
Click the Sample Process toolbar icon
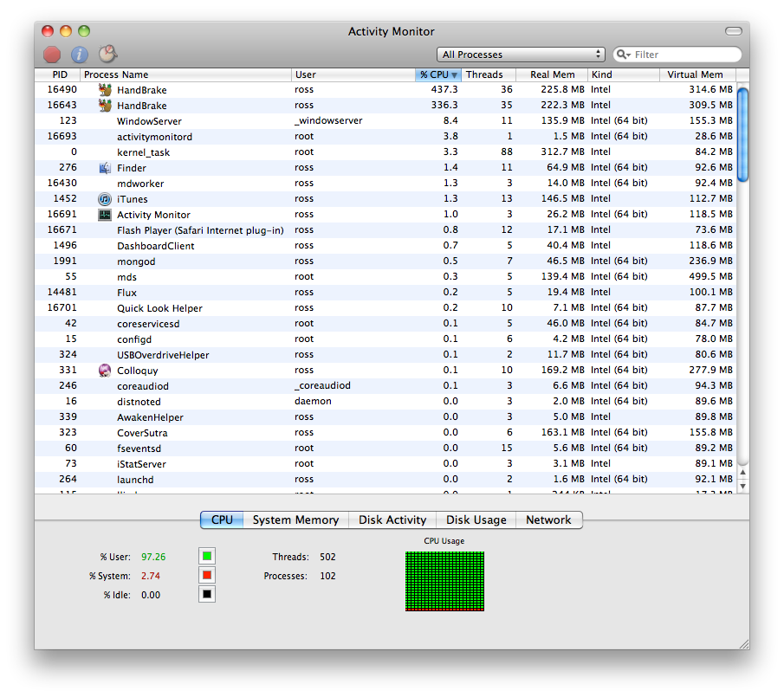(107, 55)
